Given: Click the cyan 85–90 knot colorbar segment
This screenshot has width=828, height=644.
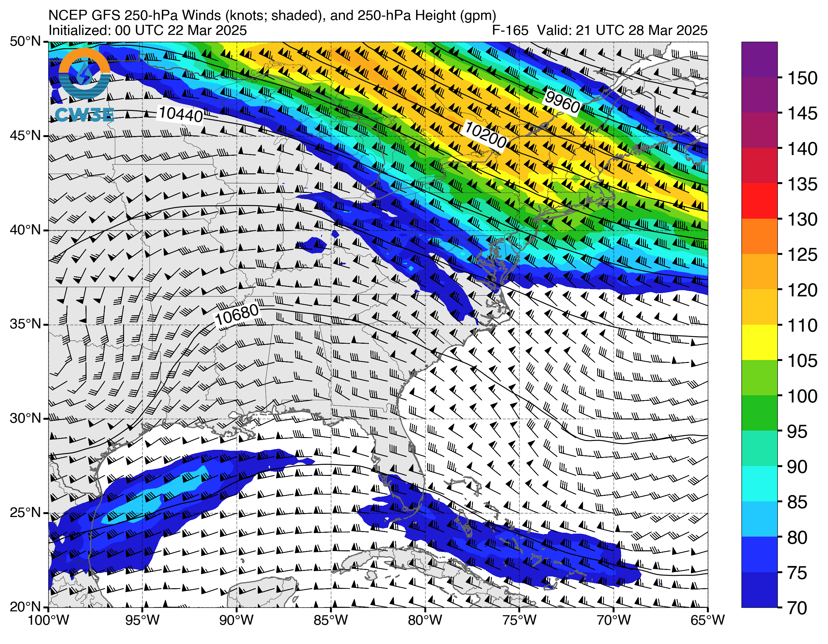Looking at the screenshot, I should [x=759, y=483].
